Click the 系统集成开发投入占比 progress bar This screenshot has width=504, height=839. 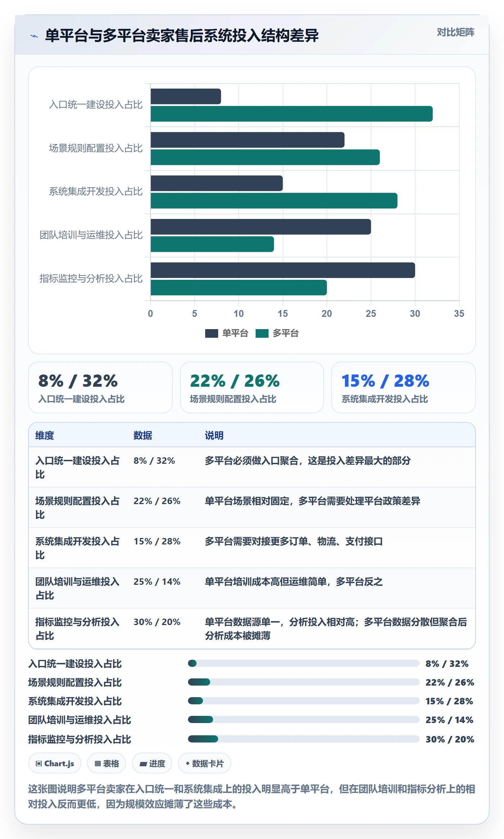click(x=303, y=701)
